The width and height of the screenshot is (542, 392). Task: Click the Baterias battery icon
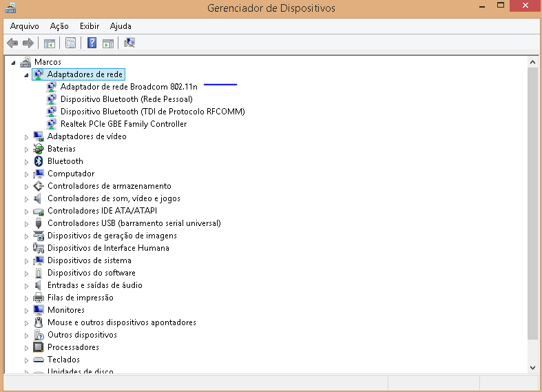tap(39, 149)
